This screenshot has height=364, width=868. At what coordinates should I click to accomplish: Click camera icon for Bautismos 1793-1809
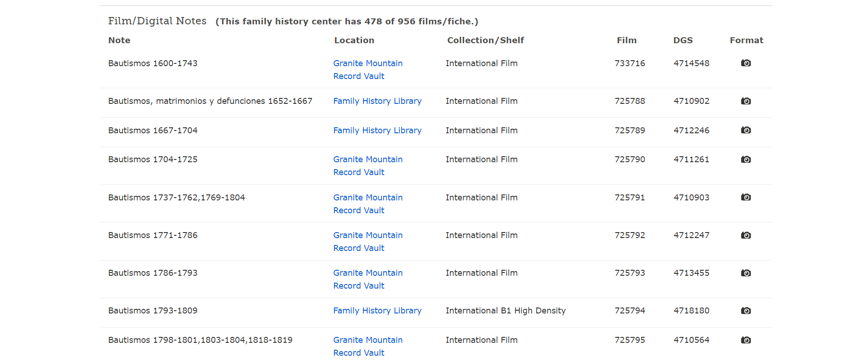tap(746, 311)
